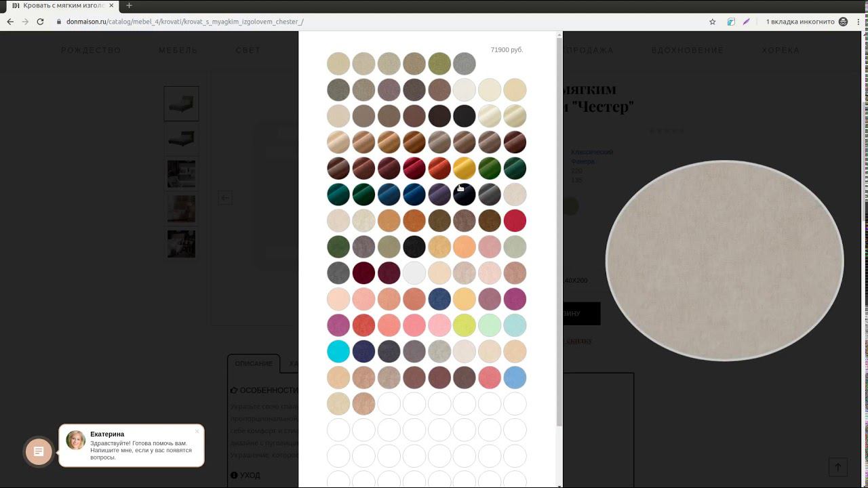The height and width of the screenshot is (488, 868).
Task: Open the ВДОХНОВЕНИЕ menu section
Action: click(x=688, y=50)
